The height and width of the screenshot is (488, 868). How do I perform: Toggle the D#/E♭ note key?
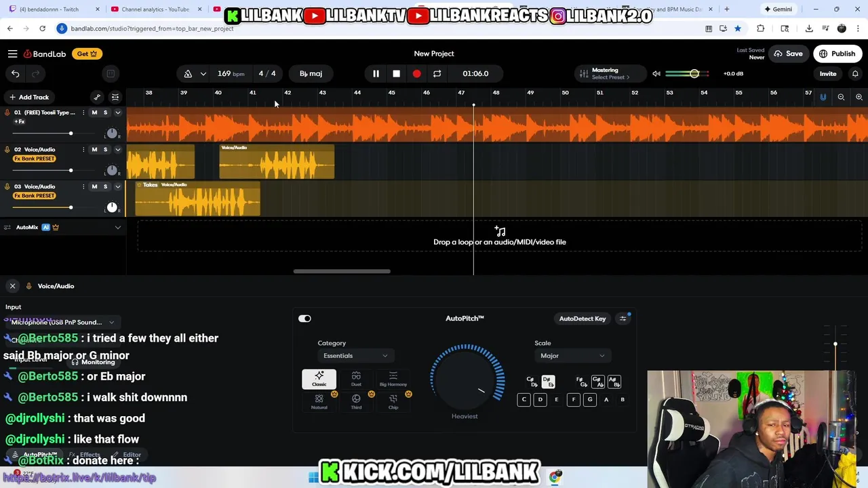tap(548, 382)
